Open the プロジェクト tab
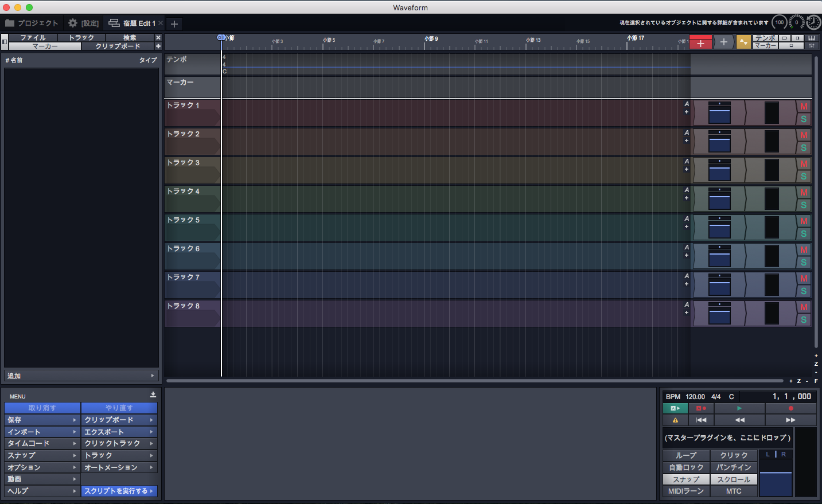Image resolution: width=822 pixels, height=504 pixels. tap(32, 23)
